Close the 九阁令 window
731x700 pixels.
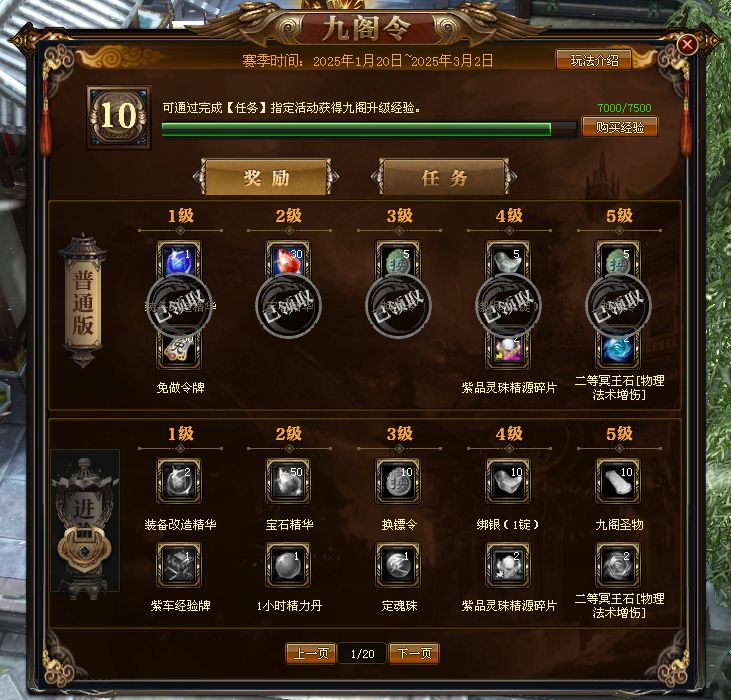click(687, 45)
